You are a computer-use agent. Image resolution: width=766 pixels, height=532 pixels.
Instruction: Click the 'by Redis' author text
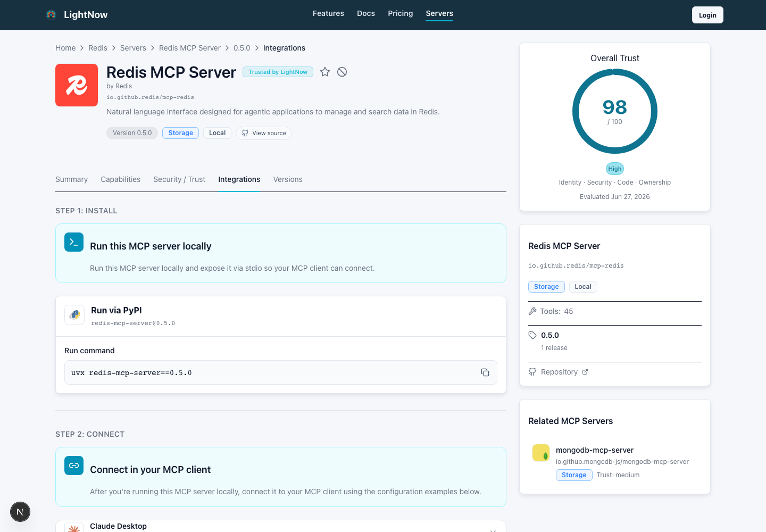(x=119, y=86)
